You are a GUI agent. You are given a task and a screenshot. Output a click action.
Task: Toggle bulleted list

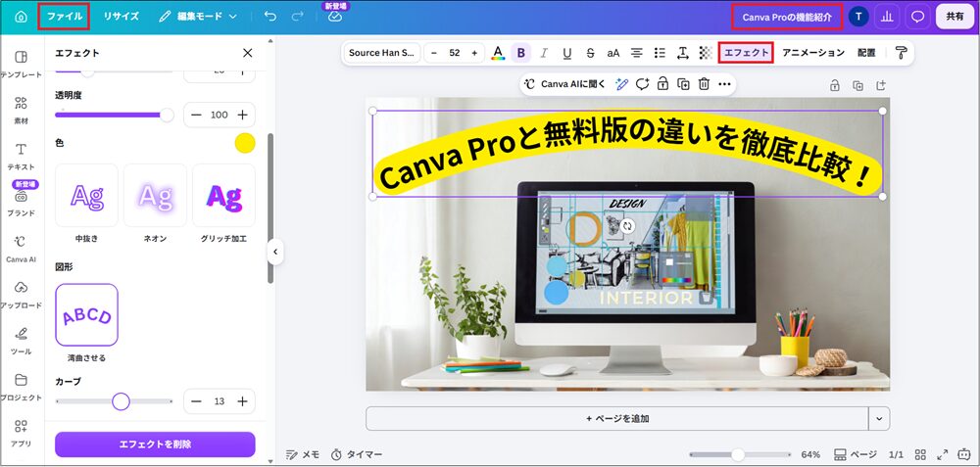[x=660, y=53]
